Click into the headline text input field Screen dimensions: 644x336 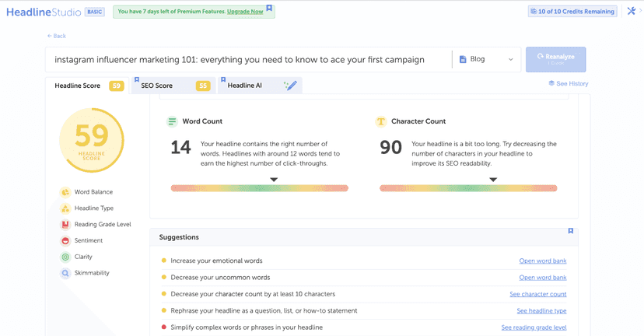(x=248, y=60)
